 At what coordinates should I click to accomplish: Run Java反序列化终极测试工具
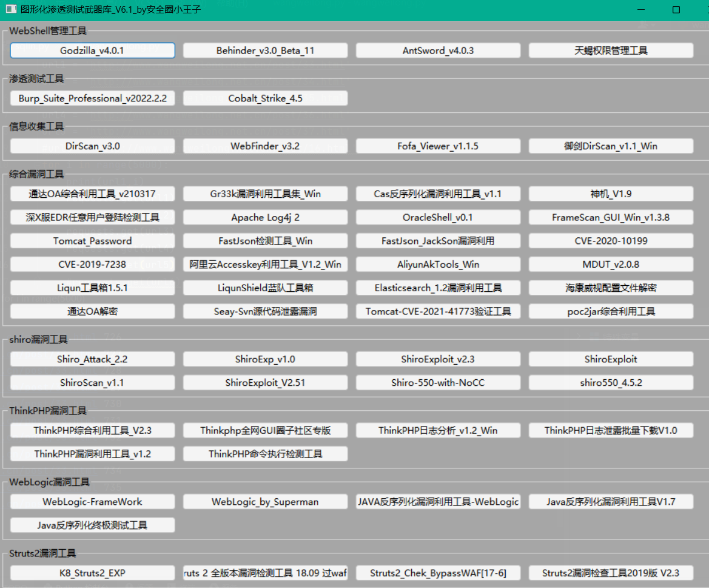coord(92,525)
